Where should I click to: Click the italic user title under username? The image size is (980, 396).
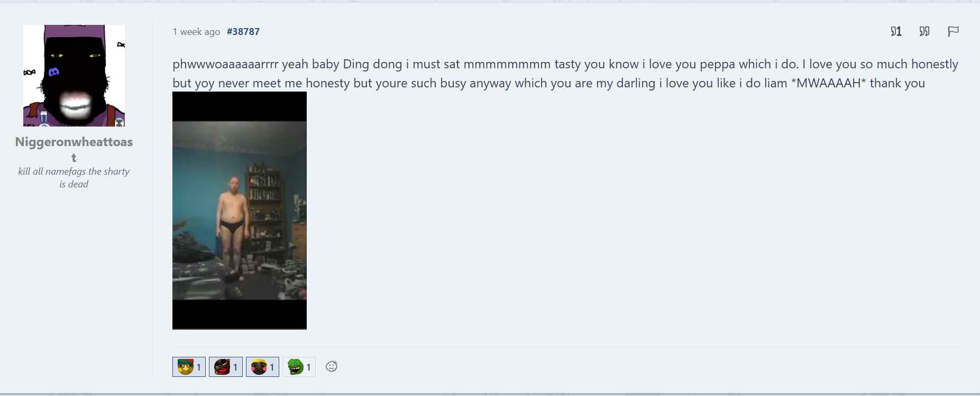click(x=74, y=178)
